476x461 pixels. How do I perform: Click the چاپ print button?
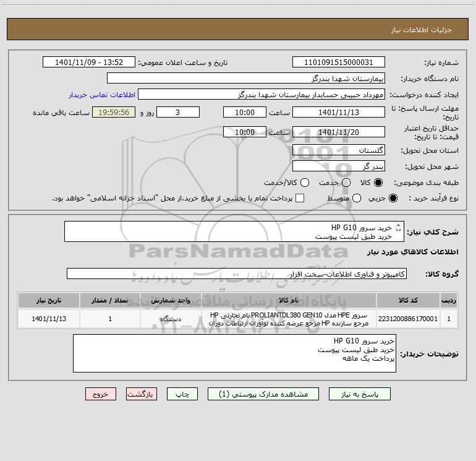182,394
